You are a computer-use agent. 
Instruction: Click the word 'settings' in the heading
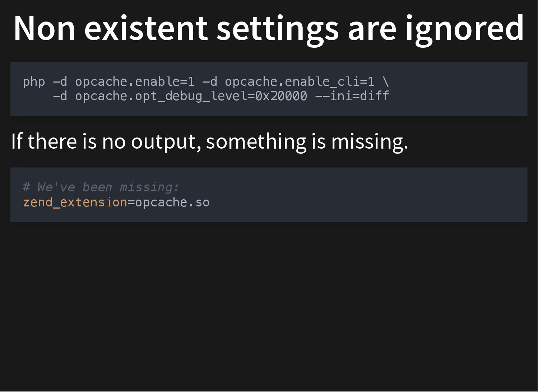pyautogui.click(x=277, y=29)
